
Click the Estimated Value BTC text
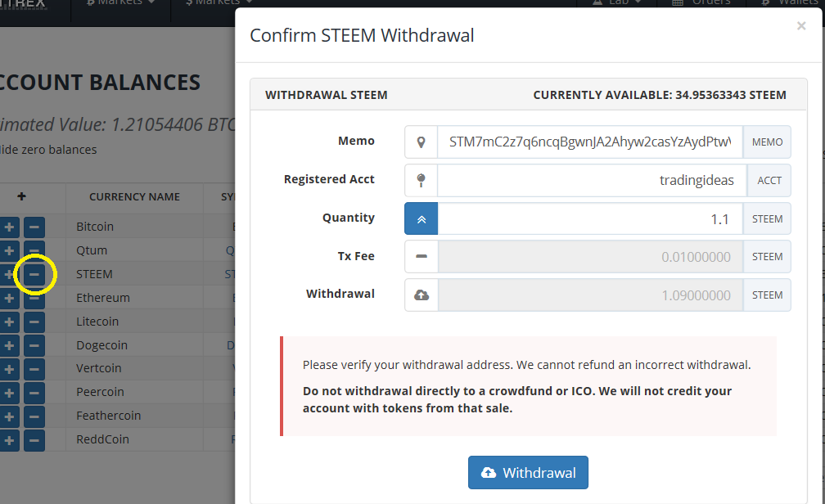[117, 124]
